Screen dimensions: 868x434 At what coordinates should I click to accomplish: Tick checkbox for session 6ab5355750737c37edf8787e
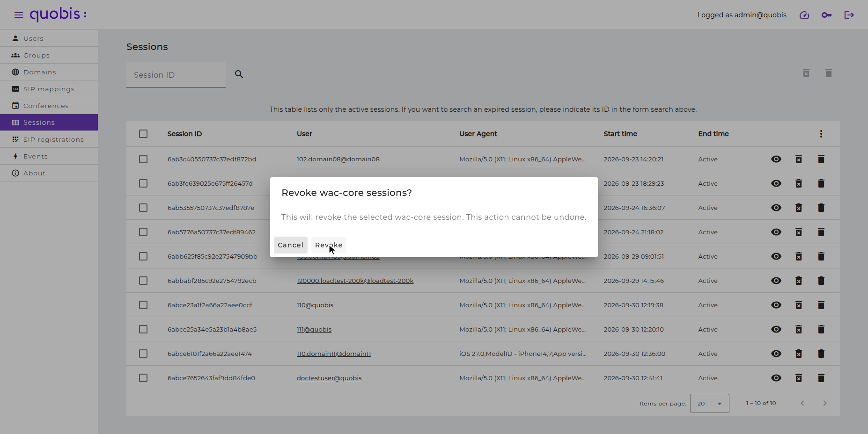[143, 208]
